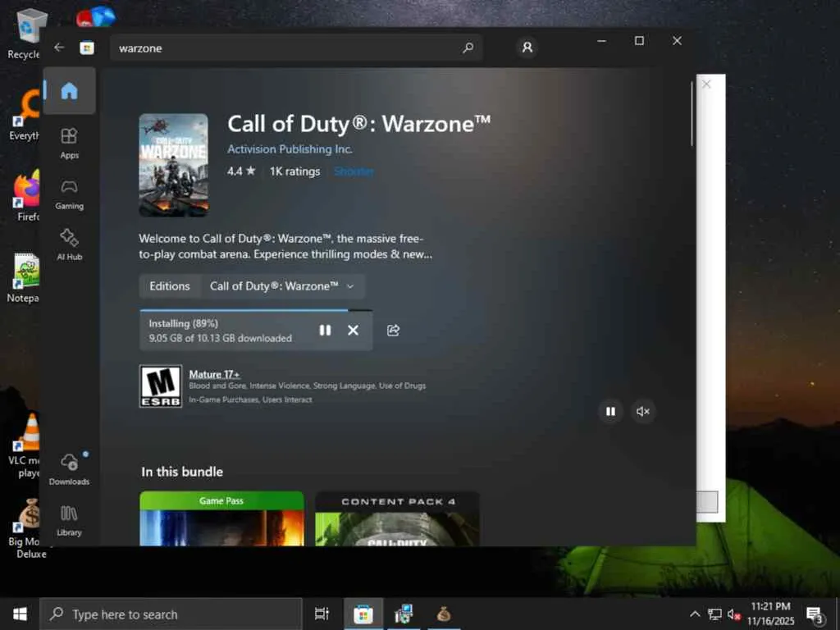Screen dimensions: 840x630
Task: Click the muted volume tray icon
Action: (733, 614)
